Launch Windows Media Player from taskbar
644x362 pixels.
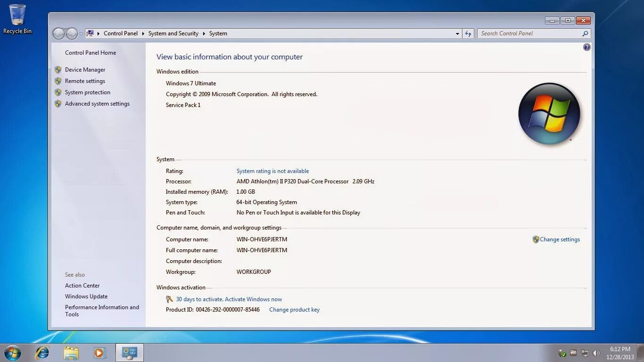99,353
